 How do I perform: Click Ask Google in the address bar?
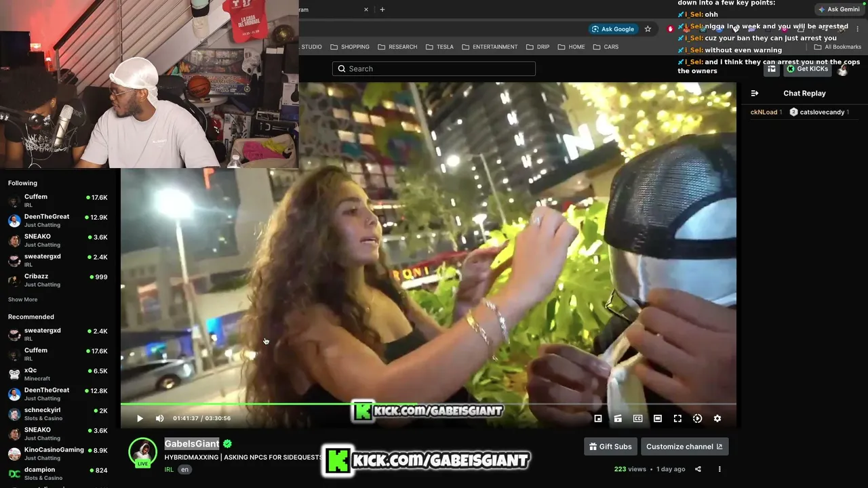pyautogui.click(x=613, y=29)
